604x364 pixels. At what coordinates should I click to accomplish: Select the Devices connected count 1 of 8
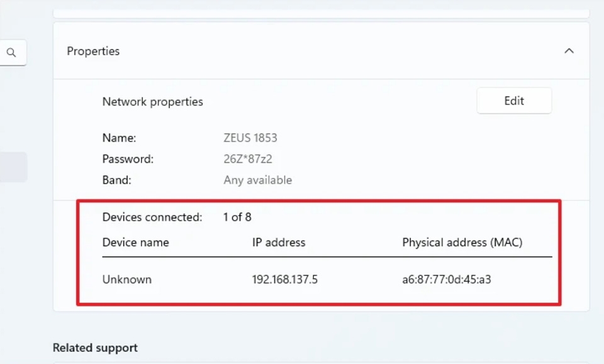237,217
